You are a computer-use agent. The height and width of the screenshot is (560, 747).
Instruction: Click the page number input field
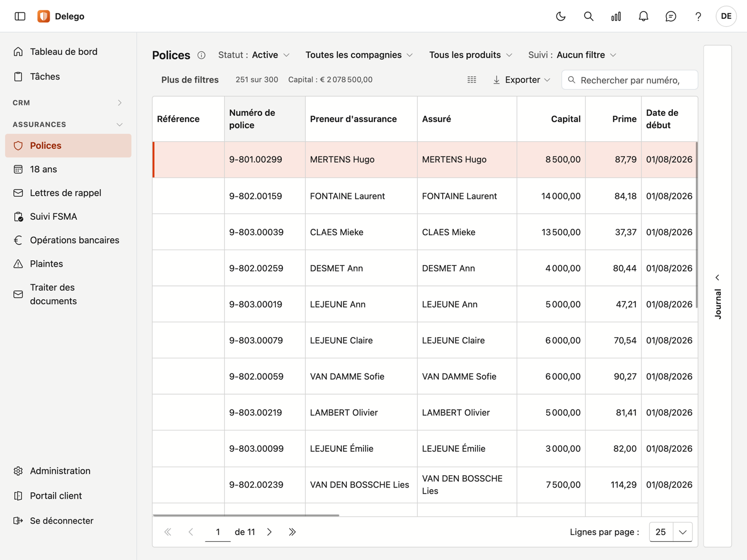(x=218, y=532)
